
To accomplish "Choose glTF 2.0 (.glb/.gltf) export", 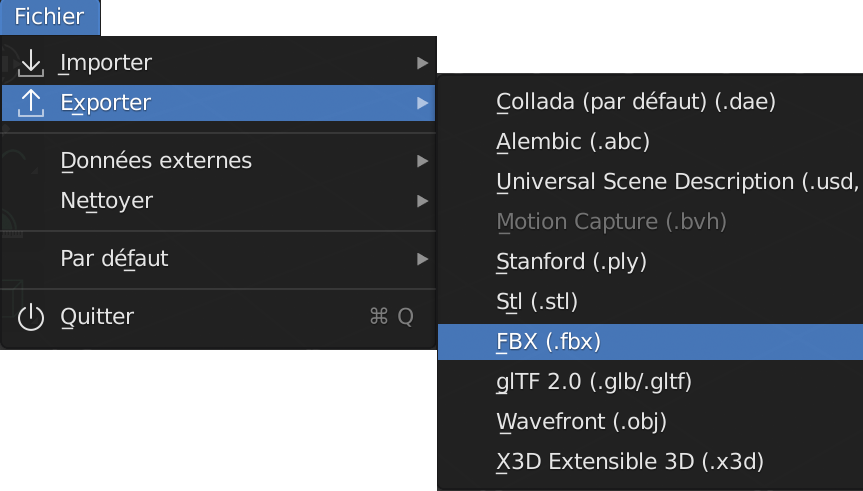I will [x=594, y=381].
